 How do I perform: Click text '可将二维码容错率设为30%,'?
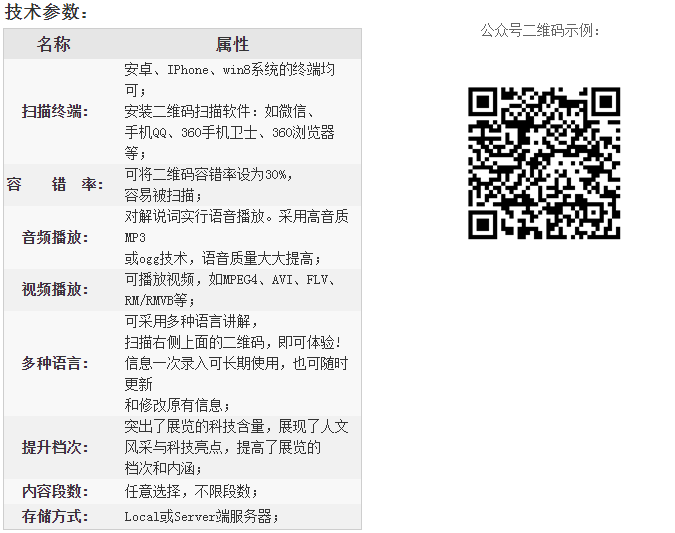coord(209,175)
